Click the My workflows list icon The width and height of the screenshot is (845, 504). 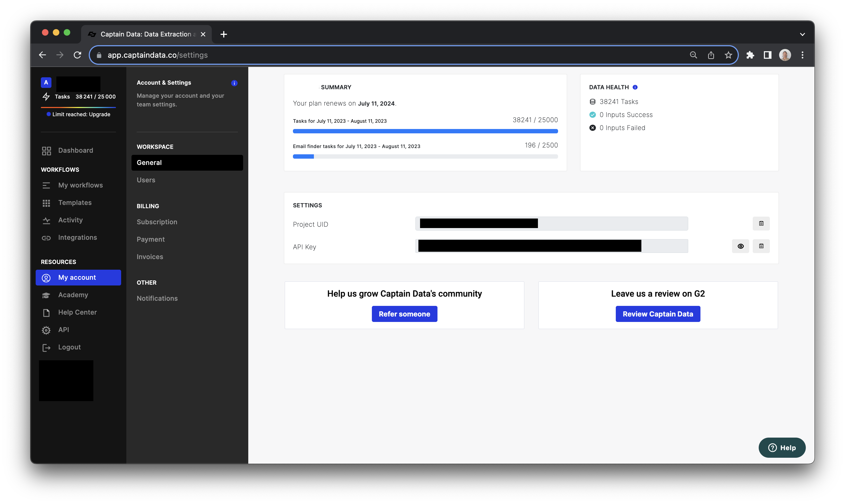point(46,185)
